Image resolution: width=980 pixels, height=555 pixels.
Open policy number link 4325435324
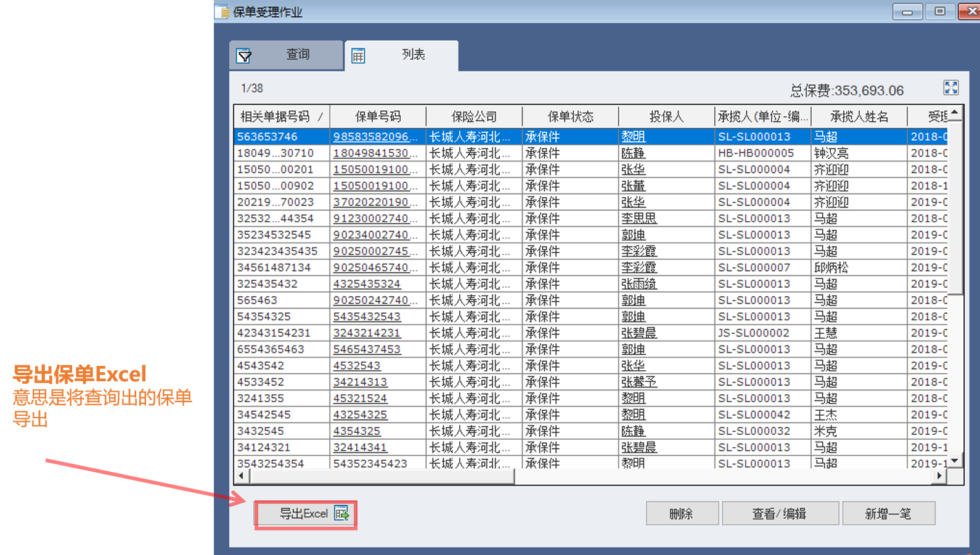pyautogui.click(x=367, y=284)
